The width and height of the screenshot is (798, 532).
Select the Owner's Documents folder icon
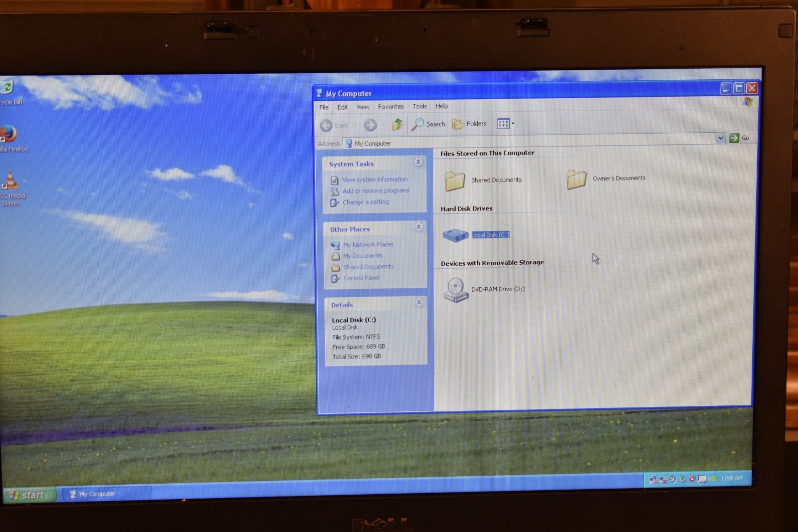(576, 179)
